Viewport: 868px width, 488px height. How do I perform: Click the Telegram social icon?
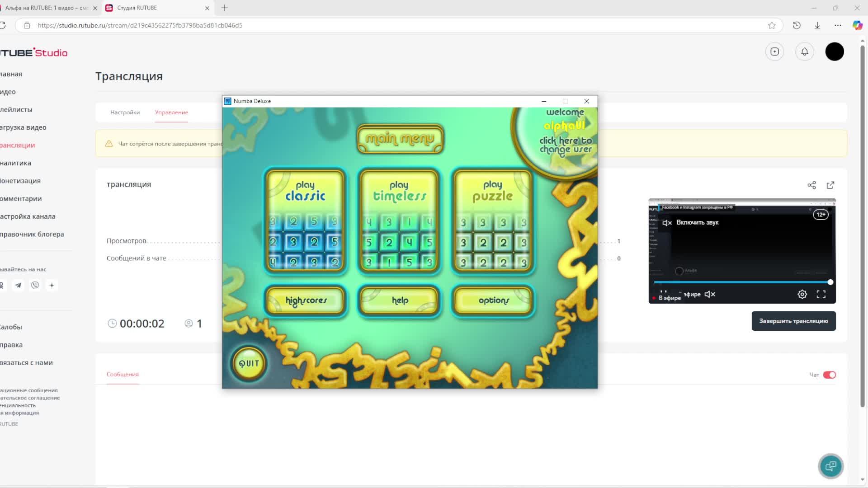tap(18, 285)
